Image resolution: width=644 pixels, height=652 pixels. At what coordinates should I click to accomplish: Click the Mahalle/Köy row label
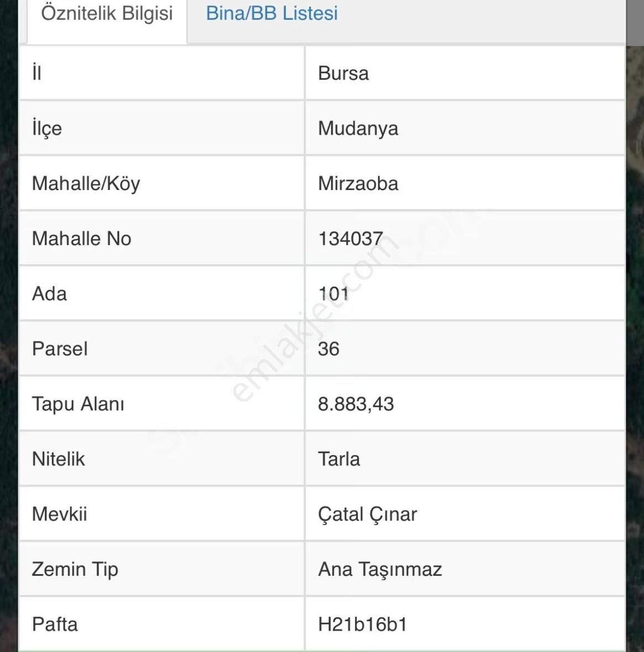pyautogui.click(x=86, y=183)
